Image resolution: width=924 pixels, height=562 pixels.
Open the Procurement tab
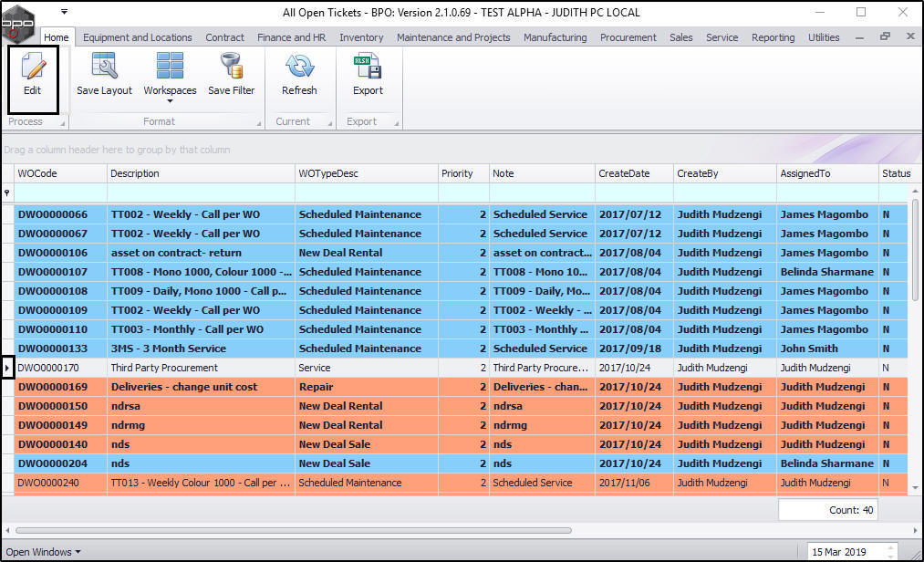pos(628,37)
